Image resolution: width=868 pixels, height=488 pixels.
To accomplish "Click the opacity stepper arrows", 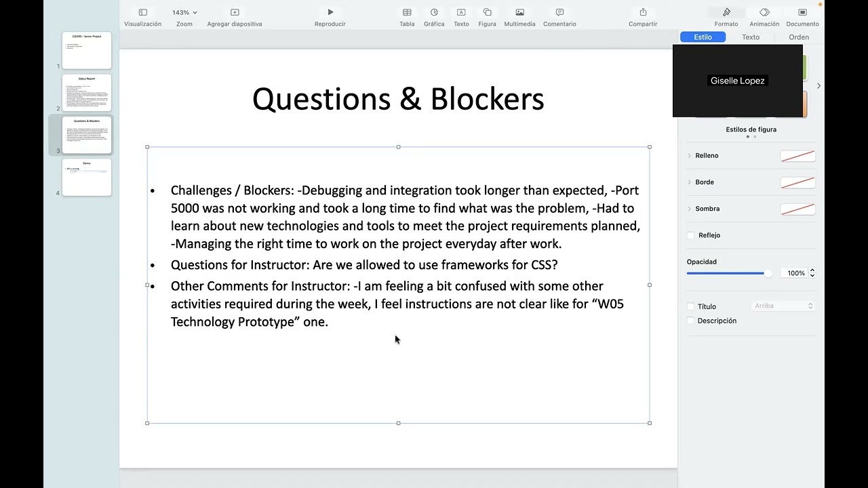I will coord(812,273).
